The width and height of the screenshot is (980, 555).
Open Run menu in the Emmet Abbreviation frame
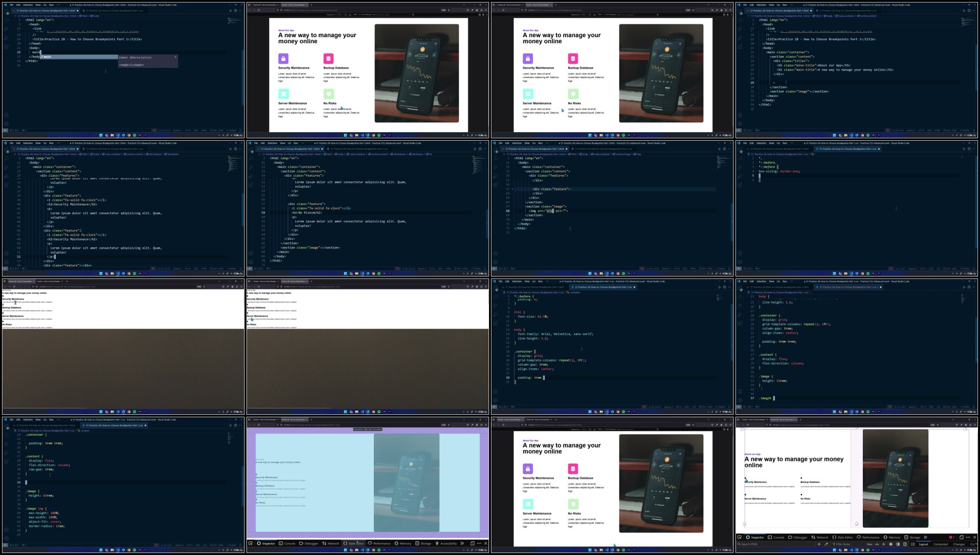[x=51, y=5]
